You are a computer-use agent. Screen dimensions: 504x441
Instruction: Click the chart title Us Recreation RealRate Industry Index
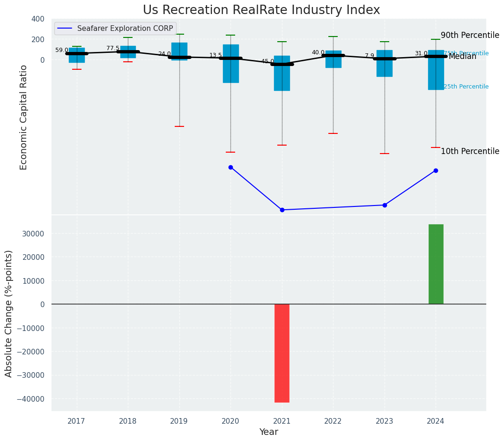[x=261, y=10]
